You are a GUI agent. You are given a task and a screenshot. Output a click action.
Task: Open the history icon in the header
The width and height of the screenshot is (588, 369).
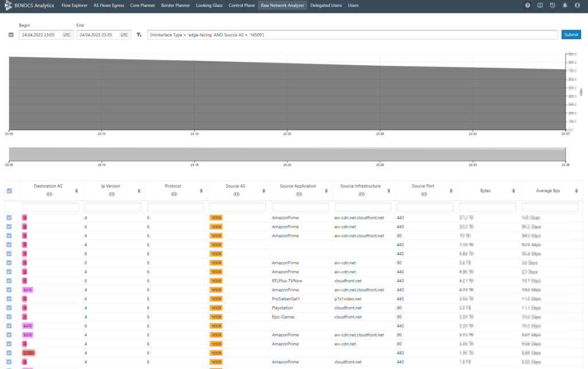[552, 6]
